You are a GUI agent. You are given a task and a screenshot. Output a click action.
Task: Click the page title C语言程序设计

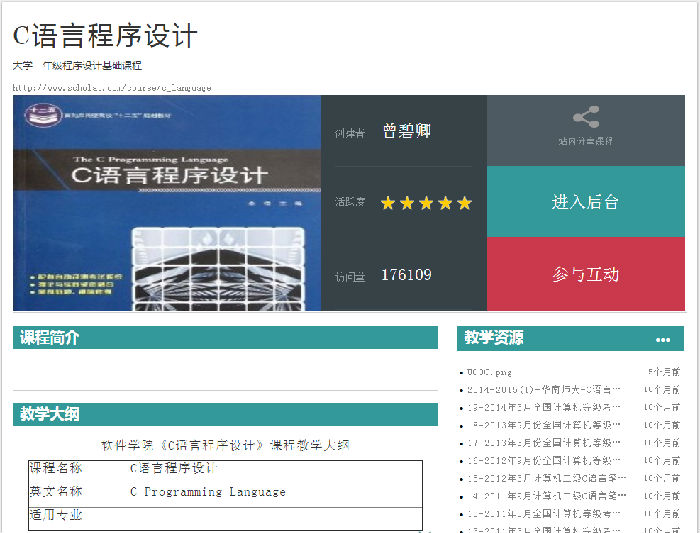[x=105, y=36]
